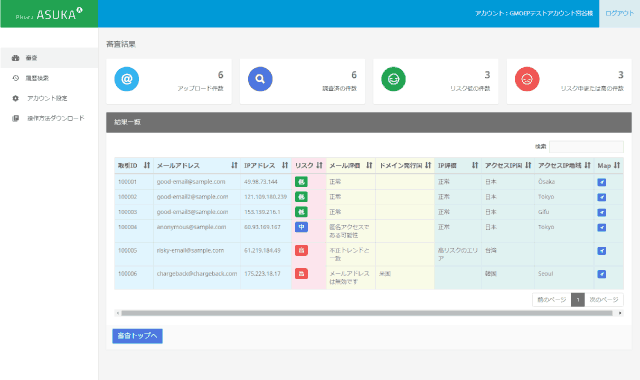Click the 高リスクのエリア IP evaluation cell
Image resolution: width=640 pixels, height=380 pixels.
click(458, 254)
